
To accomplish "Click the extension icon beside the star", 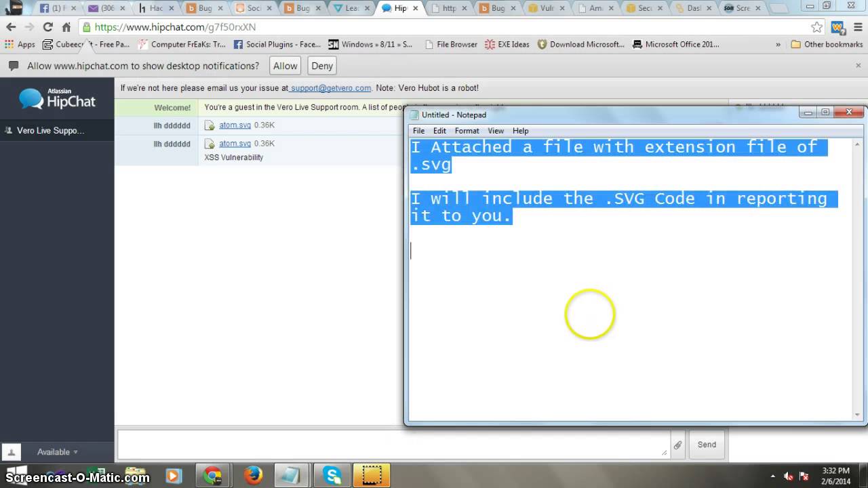I will pyautogui.click(x=838, y=27).
